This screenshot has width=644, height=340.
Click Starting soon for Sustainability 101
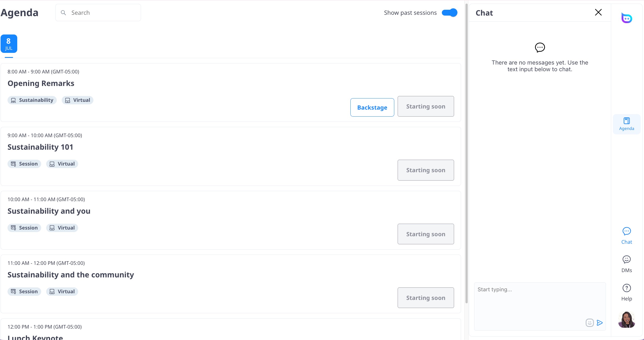click(x=426, y=170)
